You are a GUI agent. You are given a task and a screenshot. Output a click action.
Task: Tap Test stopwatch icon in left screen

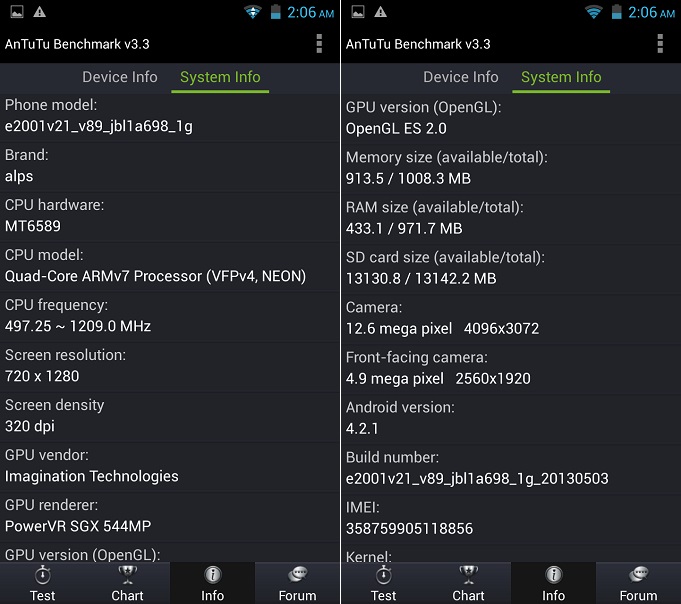pyautogui.click(x=43, y=575)
